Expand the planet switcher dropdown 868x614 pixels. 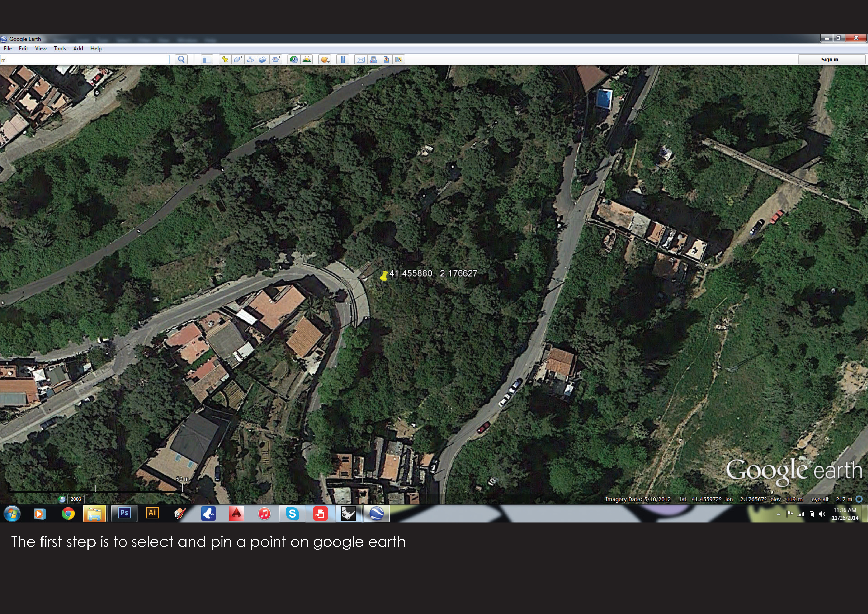(x=325, y=59)
